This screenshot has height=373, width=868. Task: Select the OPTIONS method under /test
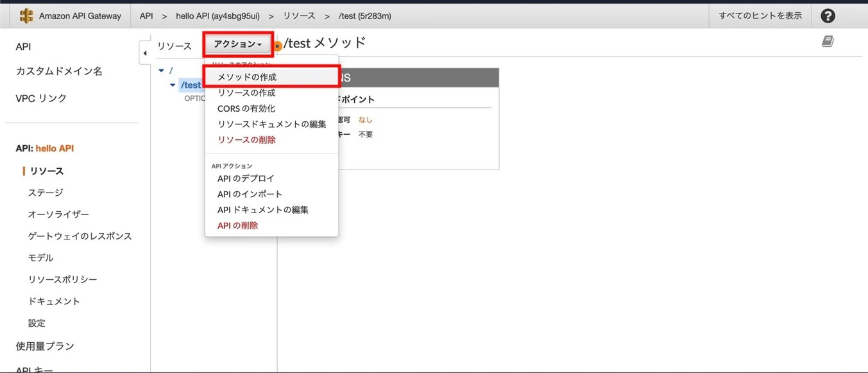pyautogui.click(x=195, y=99)
